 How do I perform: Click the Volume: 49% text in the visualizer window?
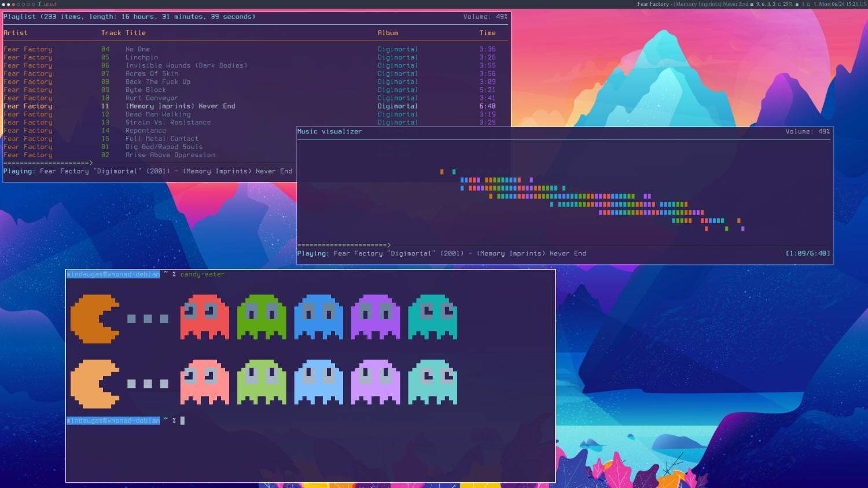[808, 131]
